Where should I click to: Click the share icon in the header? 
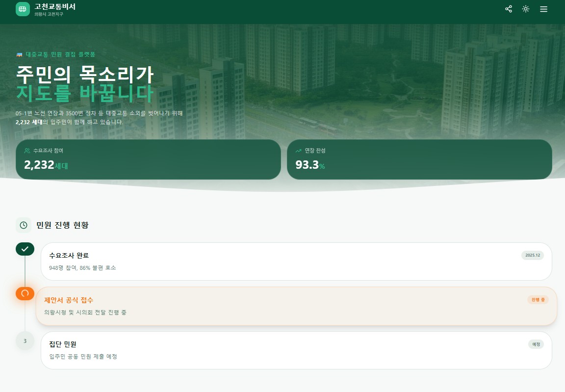click(508, 9)
